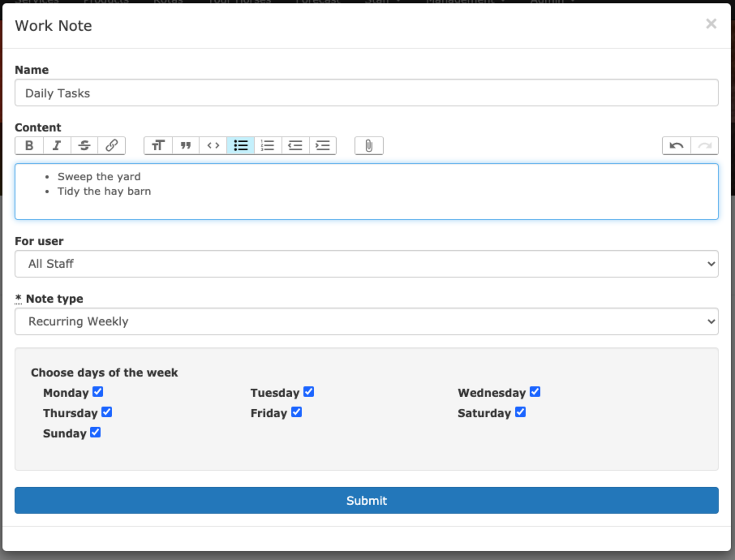The image size is (735, 560).
Task: Toggle code formatting icon
Action: pos(213,146)
